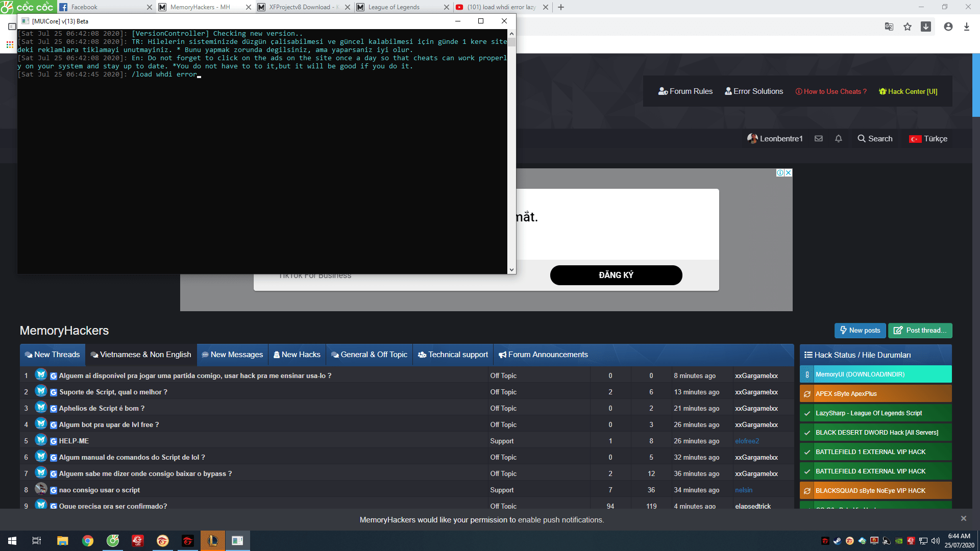This screenshot has height=551, width=980.
Task: Click the Google translate icon beside HELP-ME thread
Action: 54,441
